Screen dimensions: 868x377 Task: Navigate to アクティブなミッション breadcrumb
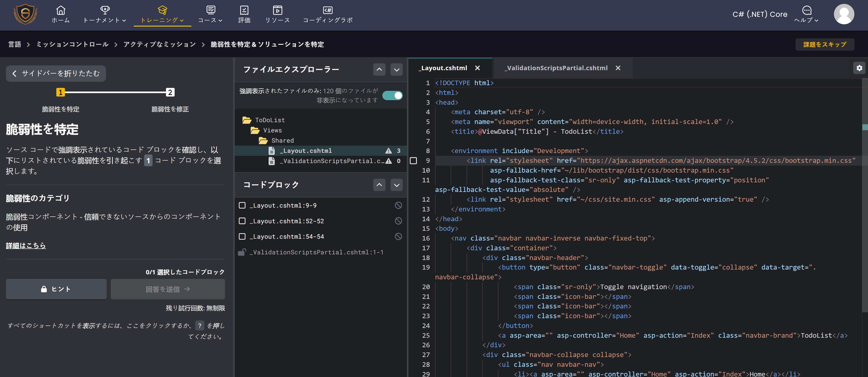(x=159, y=45)
